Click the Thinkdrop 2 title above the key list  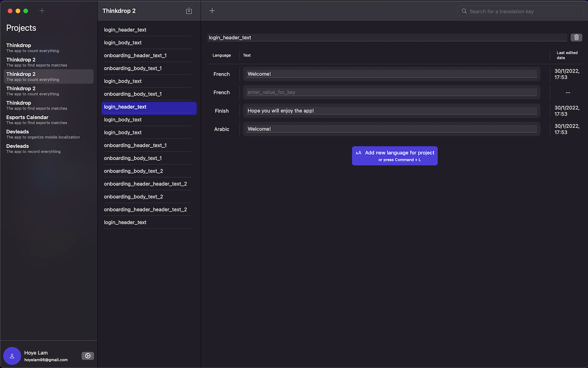[x=119, y=11]
